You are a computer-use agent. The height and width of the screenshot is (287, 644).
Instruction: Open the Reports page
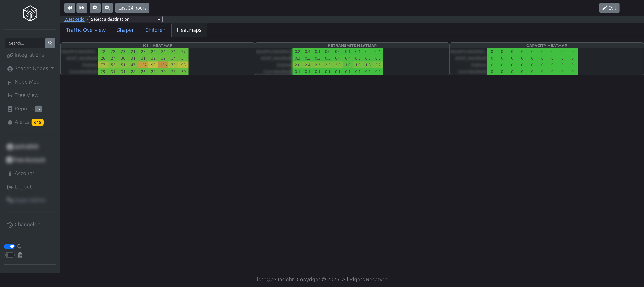[x=24, y=109]
